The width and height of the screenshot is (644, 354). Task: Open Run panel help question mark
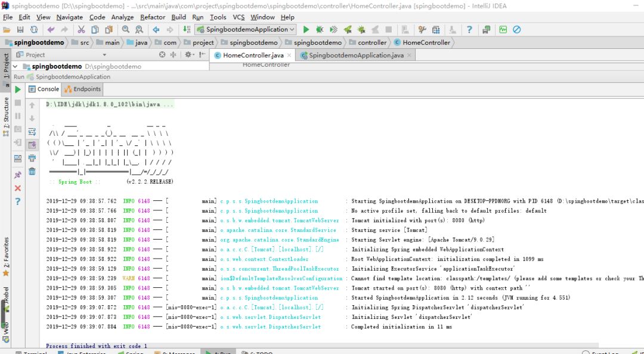pos(18,201)
